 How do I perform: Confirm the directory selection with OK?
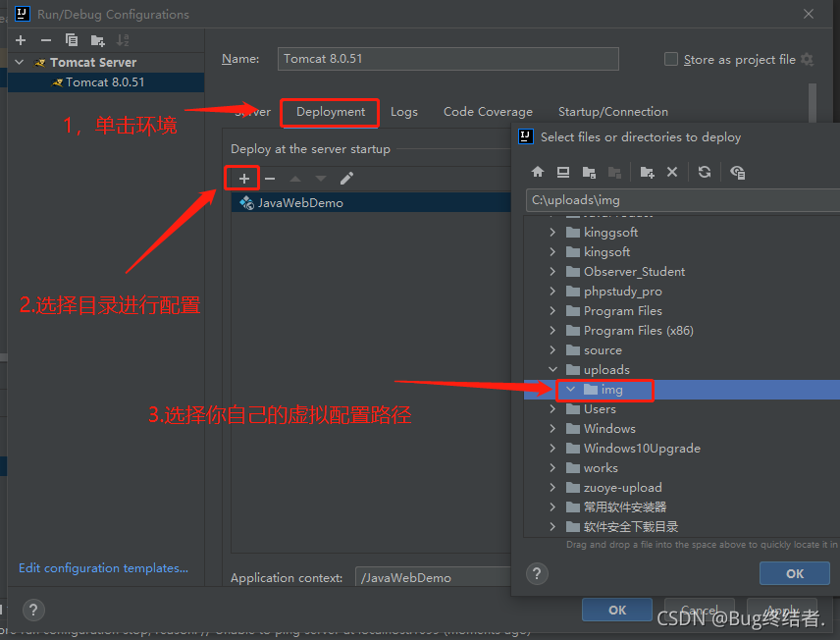pos(795,573)
